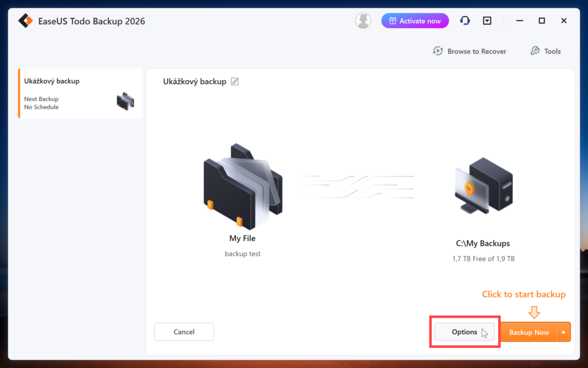Open backup Options
This screenshot has width=588, height=368.
(465, 332)
